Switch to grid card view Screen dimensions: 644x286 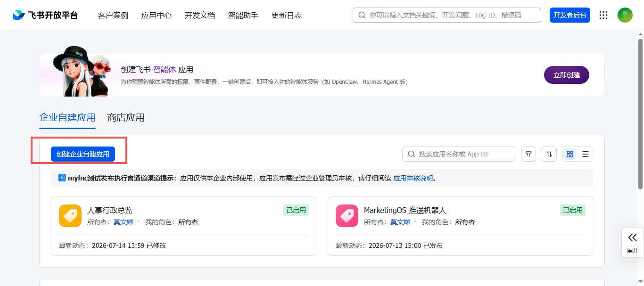pos(570,154)
